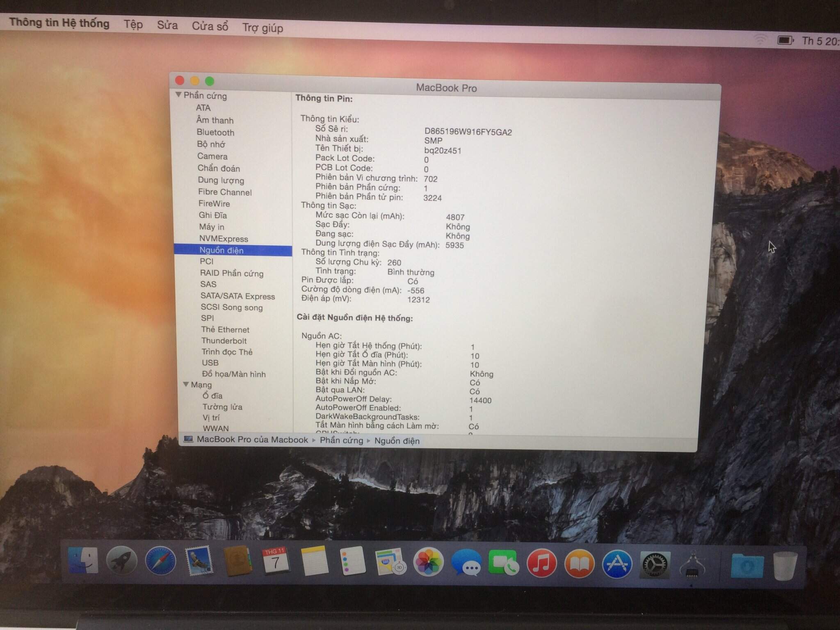
Task: Open the App Store icon
Action: (617, 564)
